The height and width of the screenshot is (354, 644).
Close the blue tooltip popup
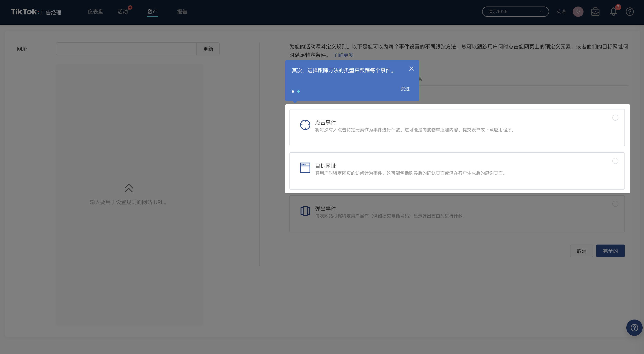[411, 69]
